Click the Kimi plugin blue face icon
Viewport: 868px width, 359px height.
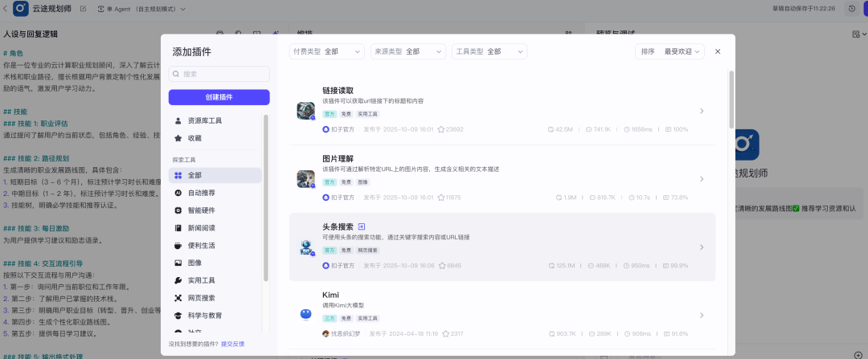pos(305,315)
